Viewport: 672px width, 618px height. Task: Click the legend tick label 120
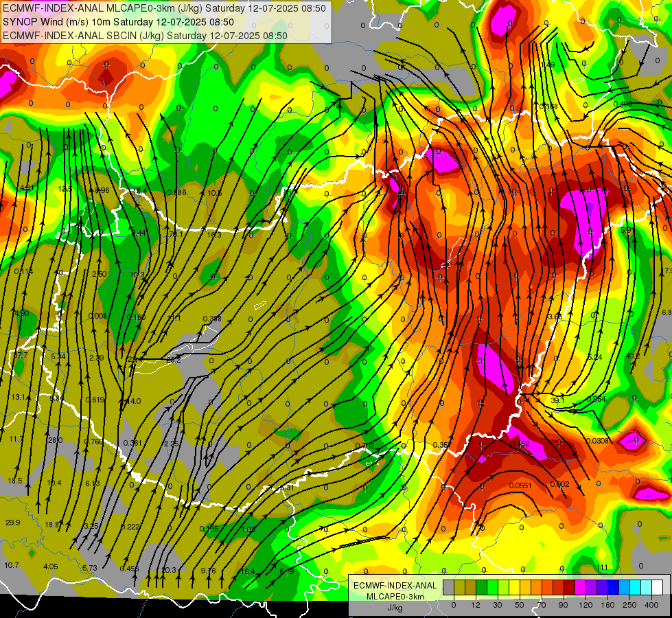[586, 605]
